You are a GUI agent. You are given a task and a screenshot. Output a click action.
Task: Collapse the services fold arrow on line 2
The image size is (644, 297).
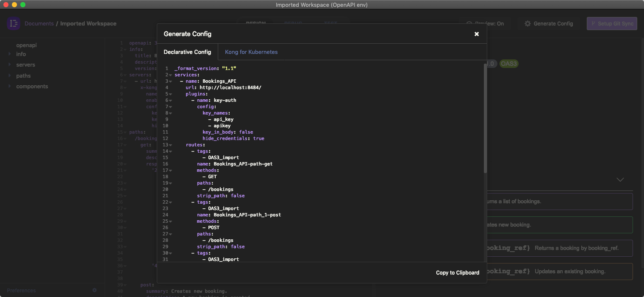click(x=170, y=75)
